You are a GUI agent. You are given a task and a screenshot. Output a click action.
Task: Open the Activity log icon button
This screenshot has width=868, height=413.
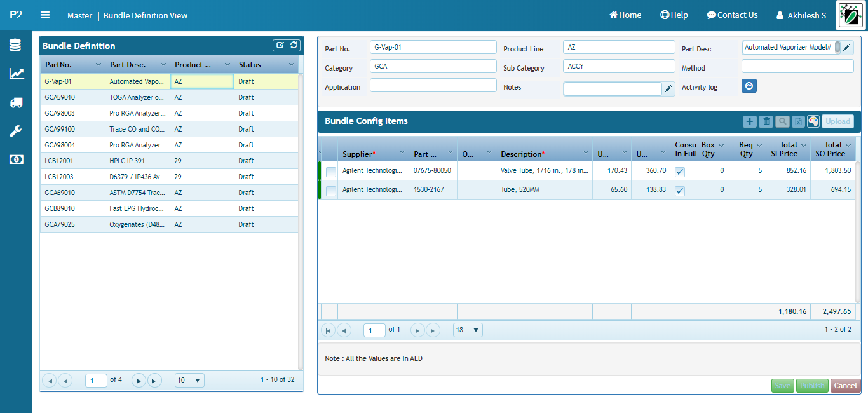[x=749, y=86]
